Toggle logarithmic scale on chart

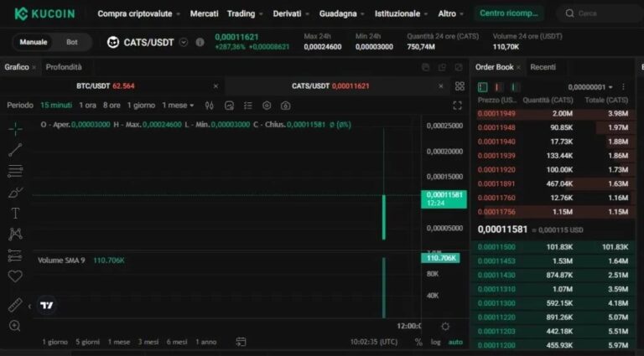pyautogui.click(x=436, y=342)
